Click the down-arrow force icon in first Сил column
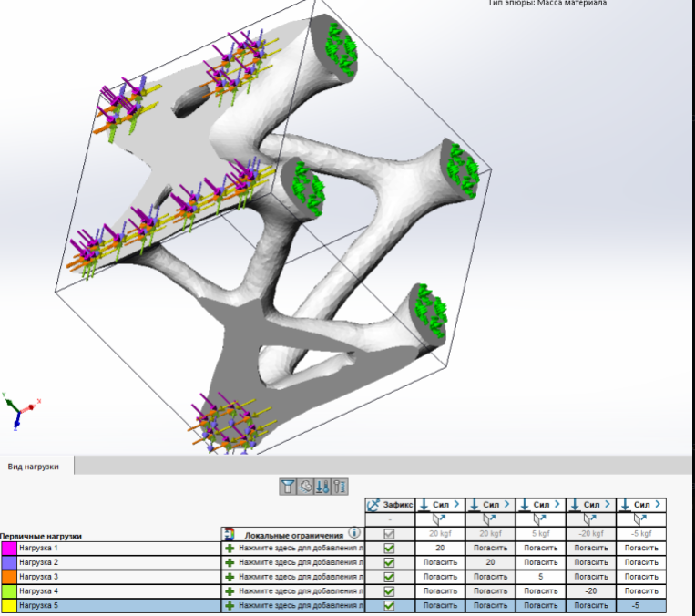Viewport: 695px width, 616px height. 424,505
